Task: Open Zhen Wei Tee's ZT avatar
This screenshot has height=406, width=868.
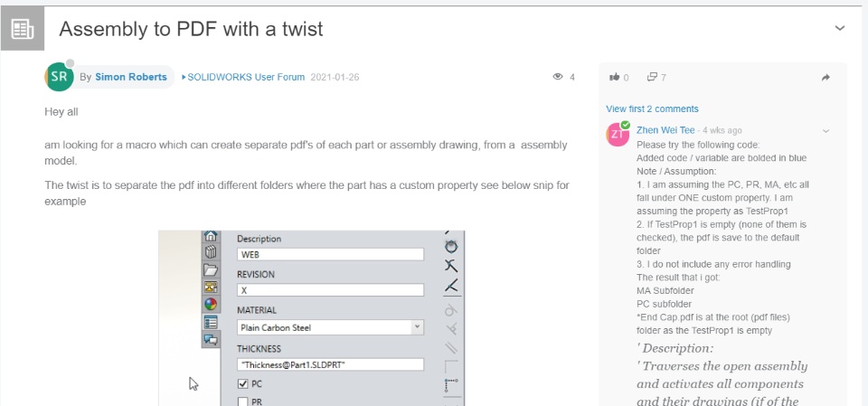Action: click(618, 134)
